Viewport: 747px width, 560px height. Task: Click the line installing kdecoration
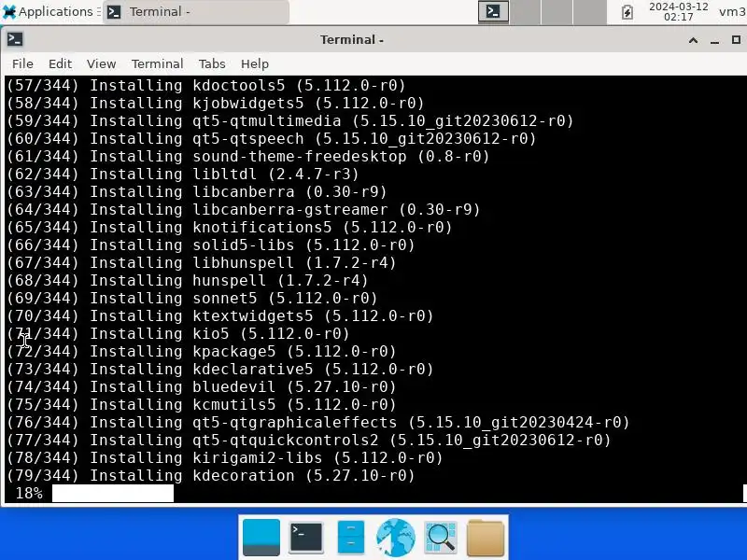(211, 475)
